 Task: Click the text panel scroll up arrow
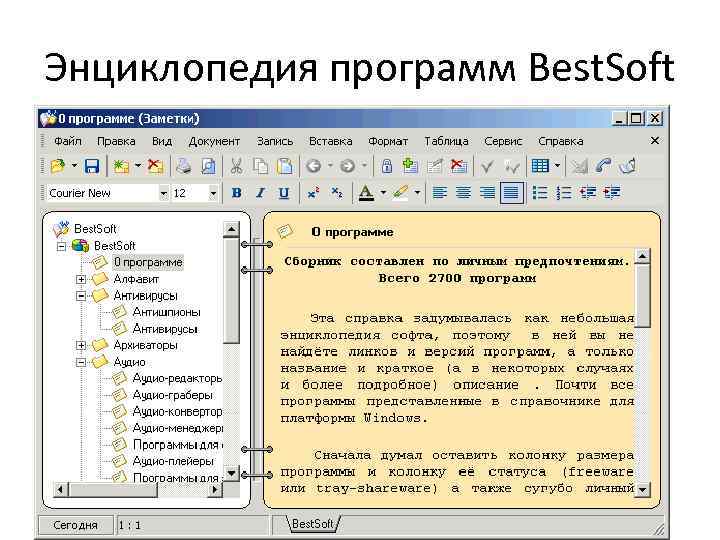point(642,256)
